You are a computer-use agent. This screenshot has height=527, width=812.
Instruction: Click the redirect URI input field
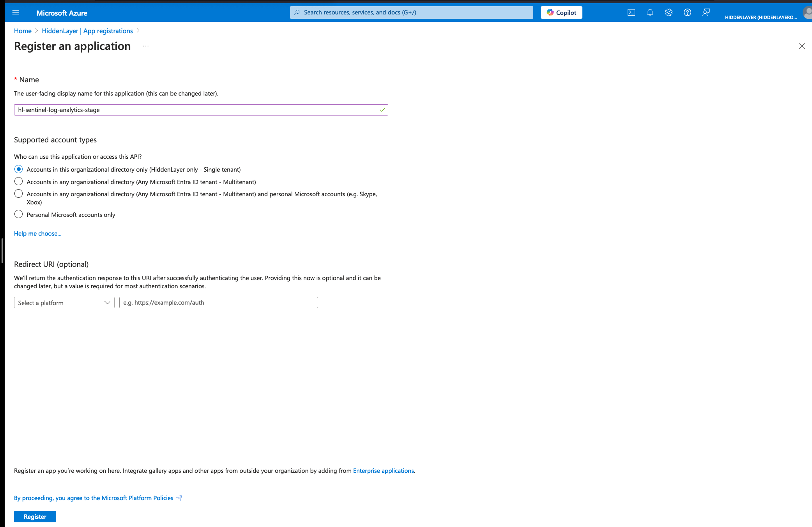pos(218,303)
